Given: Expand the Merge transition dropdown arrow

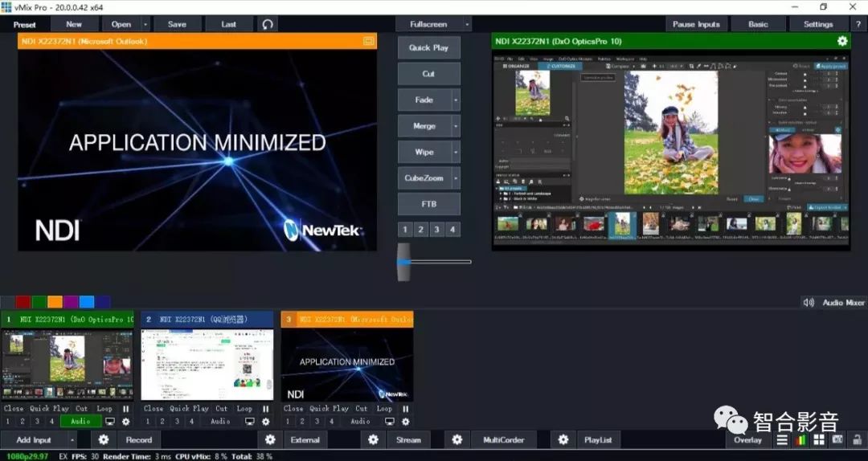Looking at the screenshot, I should pyautogui.click(x=457, y=126).
